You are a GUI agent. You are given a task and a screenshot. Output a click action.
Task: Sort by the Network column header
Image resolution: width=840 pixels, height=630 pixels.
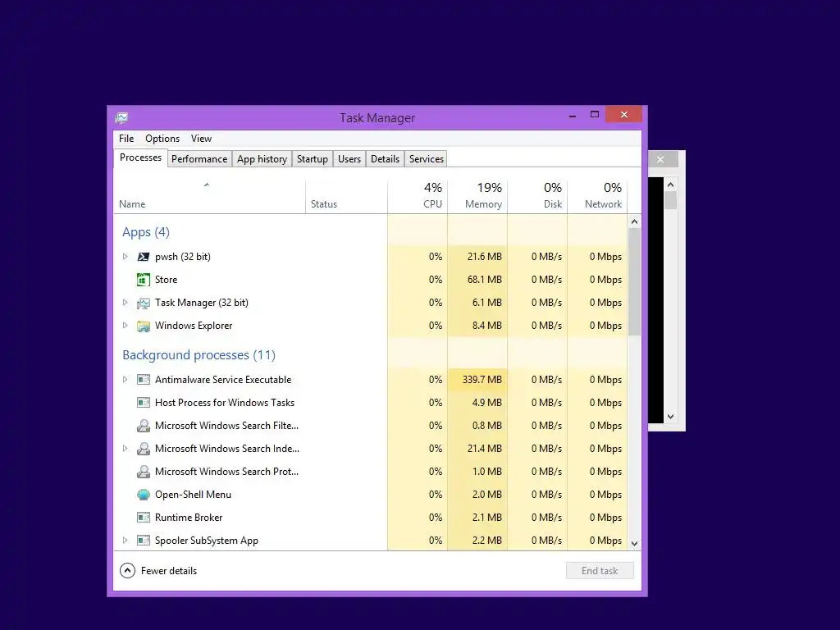tap(597, 197)
